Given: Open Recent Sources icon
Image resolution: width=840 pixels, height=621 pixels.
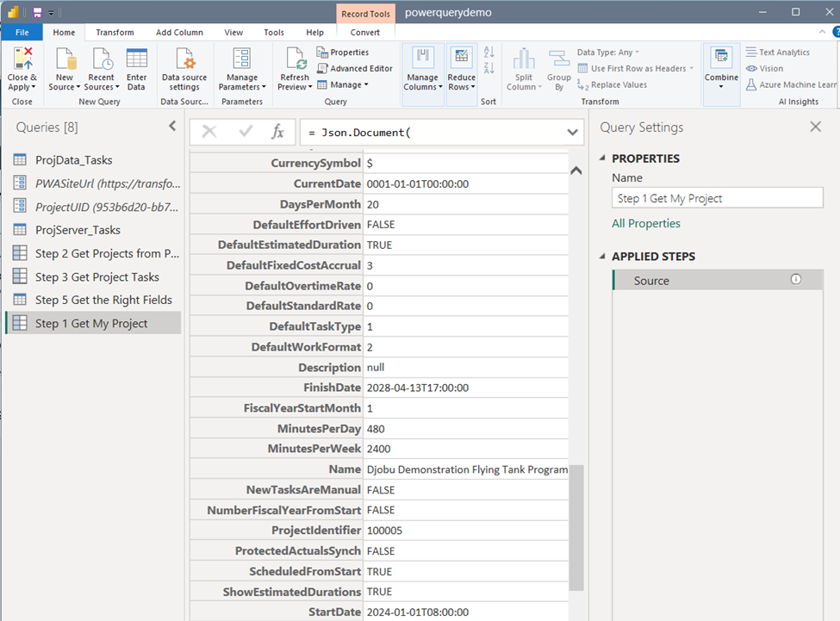Looking at the screenshot, I should (102, 59).
